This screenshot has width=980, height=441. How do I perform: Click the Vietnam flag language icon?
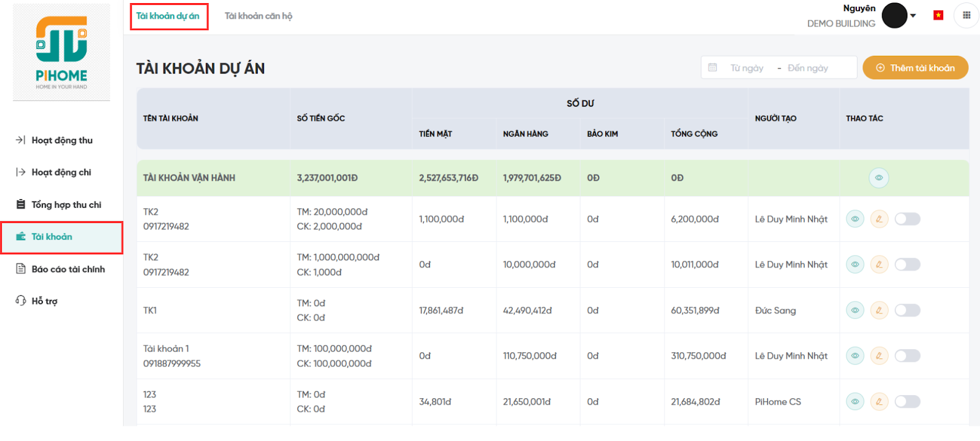pyautogui.click(x=938, y=15)
